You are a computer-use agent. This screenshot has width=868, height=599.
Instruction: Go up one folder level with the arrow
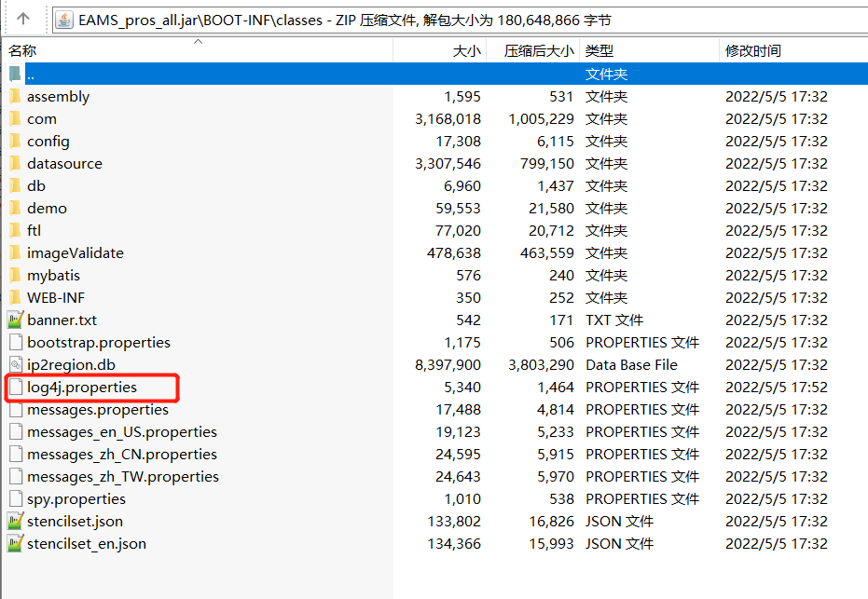[22, 19]
